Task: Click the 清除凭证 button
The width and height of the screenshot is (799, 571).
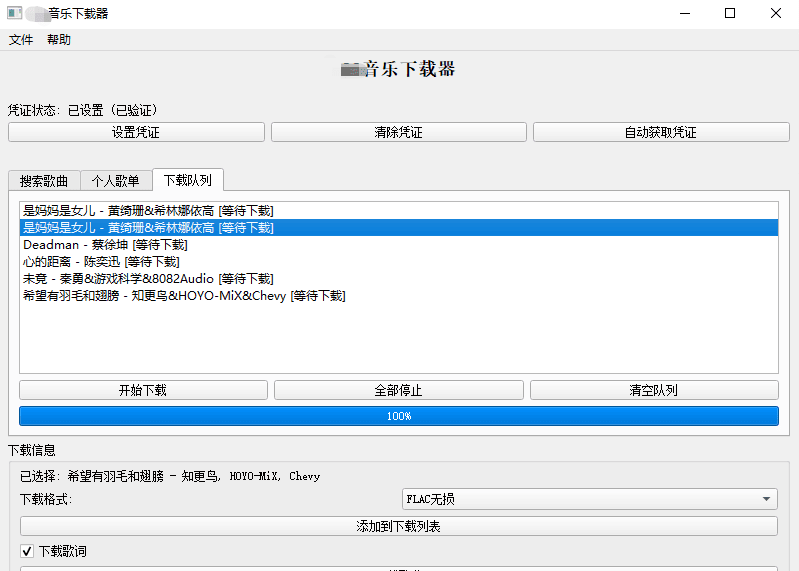Action: coord(398,132)
